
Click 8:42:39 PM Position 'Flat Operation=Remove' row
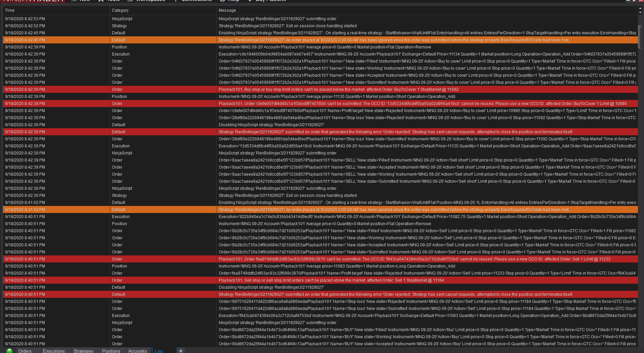click(320, 47)
